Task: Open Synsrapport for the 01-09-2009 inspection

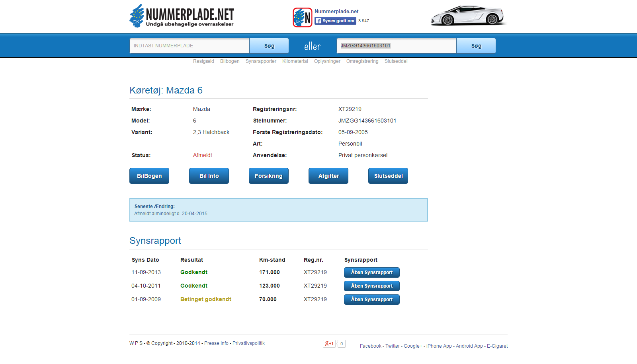Action: pyautogui.click(x=372, y=300)
